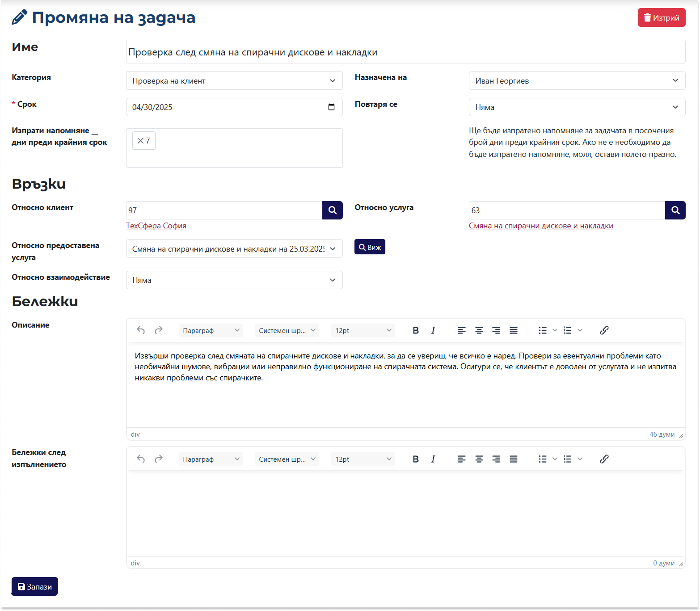Click the Относно услуга ID field

coord(567,210)
